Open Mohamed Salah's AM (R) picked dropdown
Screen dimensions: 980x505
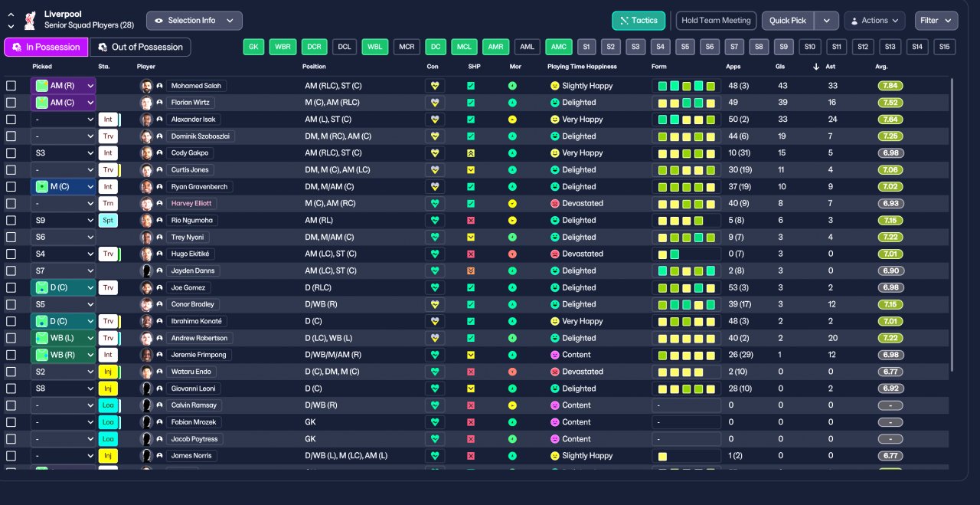point(63,86)
